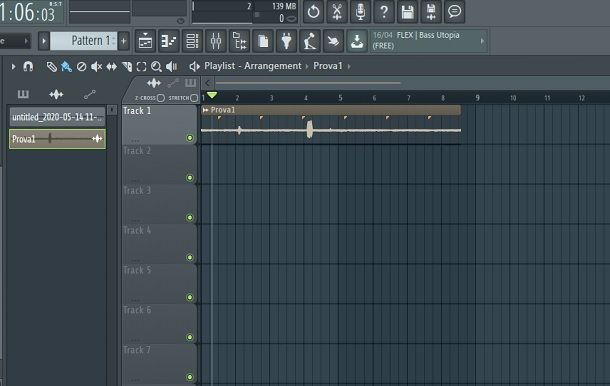Screen dimensions: 610x386
Task: Collapse the picker panel small arrow
Action: 112,110
